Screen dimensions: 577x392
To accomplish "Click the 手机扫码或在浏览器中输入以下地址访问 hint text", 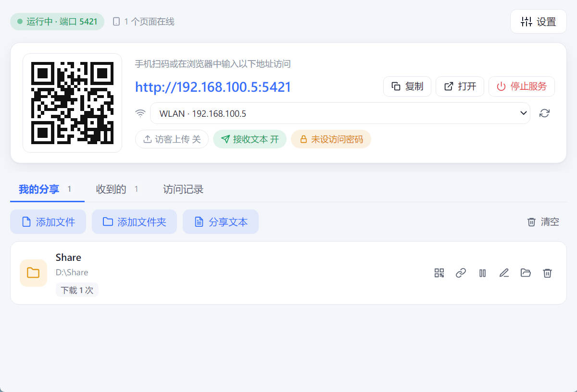I will [x=213, y=64].
